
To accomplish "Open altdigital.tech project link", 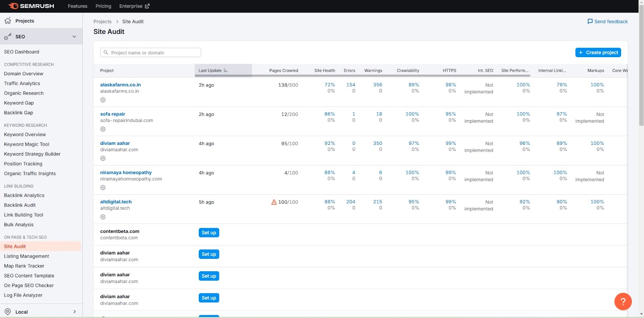I will 116,202.
